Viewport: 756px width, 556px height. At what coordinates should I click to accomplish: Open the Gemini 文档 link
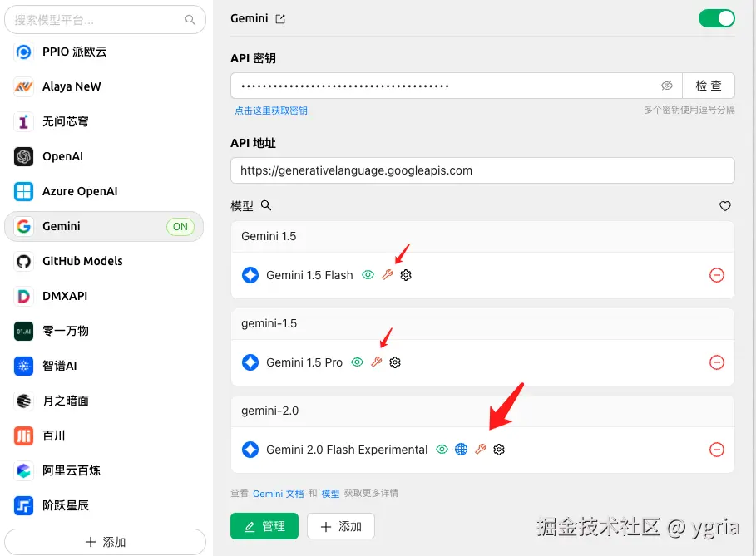point(278,494)
